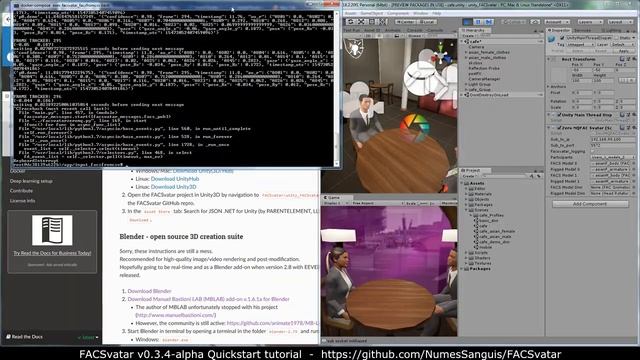Collapse the Rect Transform component
This screenshot has height=360, width=640.
click(x=548, y=59)
